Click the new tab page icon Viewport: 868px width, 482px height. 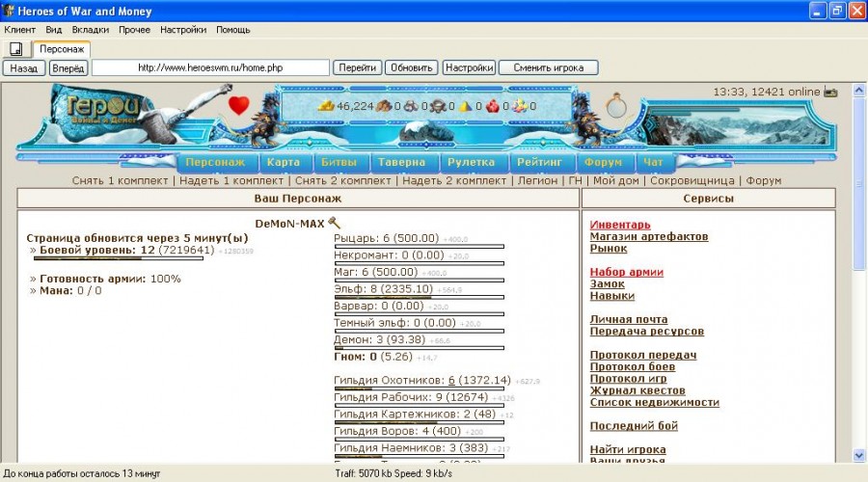pos(16,48)
